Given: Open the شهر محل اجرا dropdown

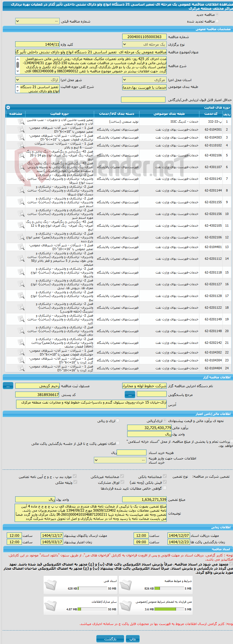Looking at the screenshot, I should pos(37,80).
